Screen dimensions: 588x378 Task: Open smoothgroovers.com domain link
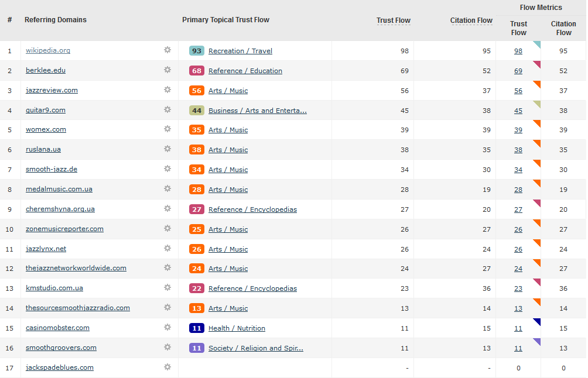click(x=61, y=348)
